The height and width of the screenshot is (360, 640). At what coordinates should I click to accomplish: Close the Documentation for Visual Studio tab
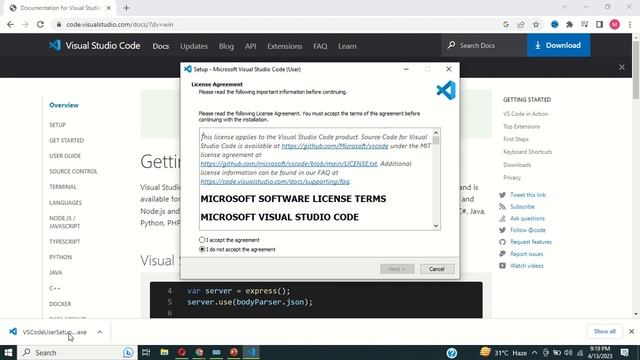coord(109,8)
